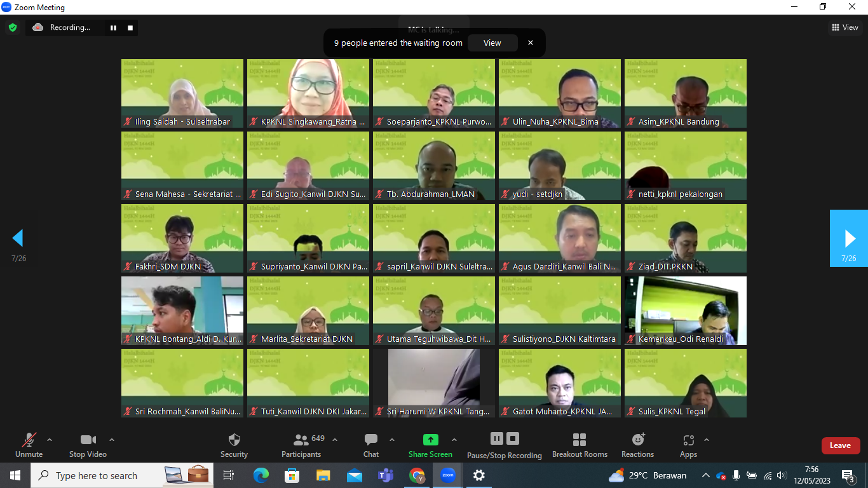Expand video options arrow beside Stop Video
This screenshot has height=488, width=868.
[x=112, y=440]
